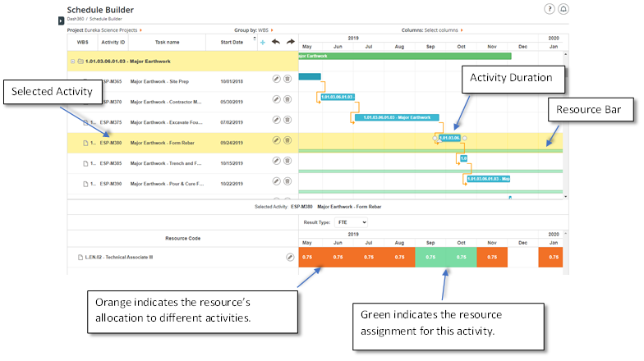Select the Major Earthwork - Excavate Fou... task
Viewport: 644px width, 361px height.
(x=166, y=123)
